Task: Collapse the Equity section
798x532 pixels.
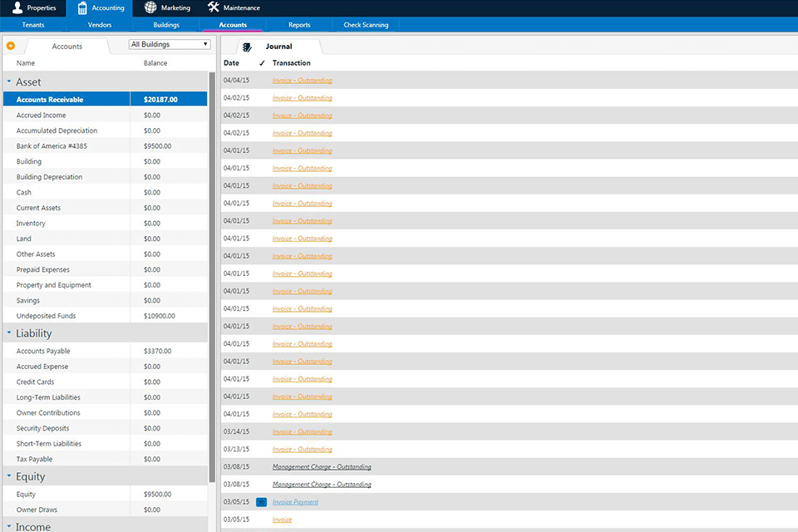Action: pyautogui.click(x=8, y=475)
